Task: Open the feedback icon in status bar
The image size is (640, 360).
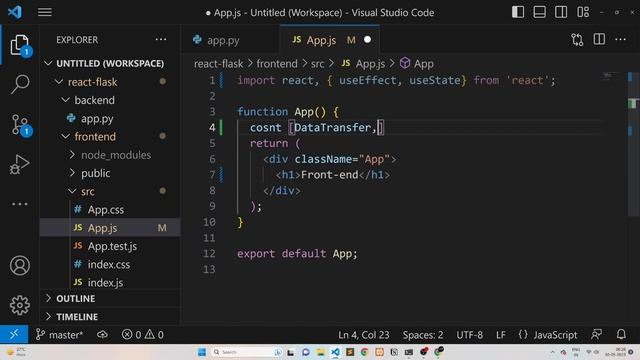Action: [596, 335]
